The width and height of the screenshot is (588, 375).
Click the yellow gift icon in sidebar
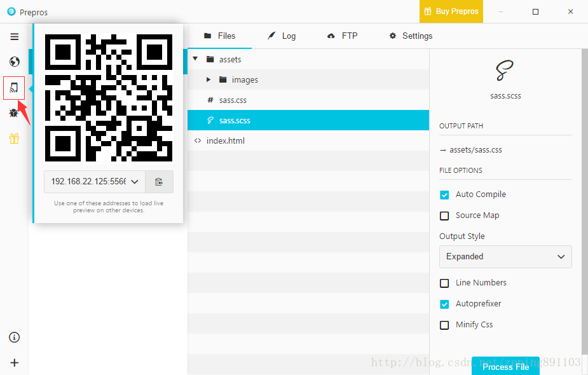coord(14,139)
